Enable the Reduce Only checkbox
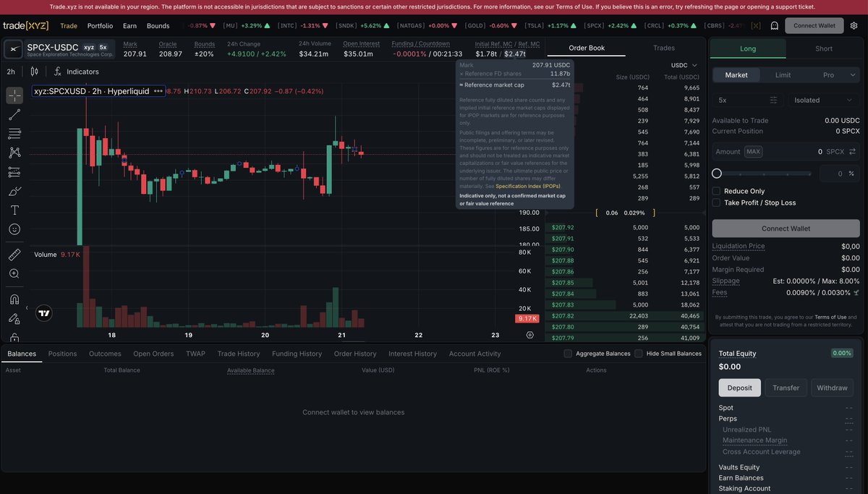The image size is (868, 494). (716, 191)
